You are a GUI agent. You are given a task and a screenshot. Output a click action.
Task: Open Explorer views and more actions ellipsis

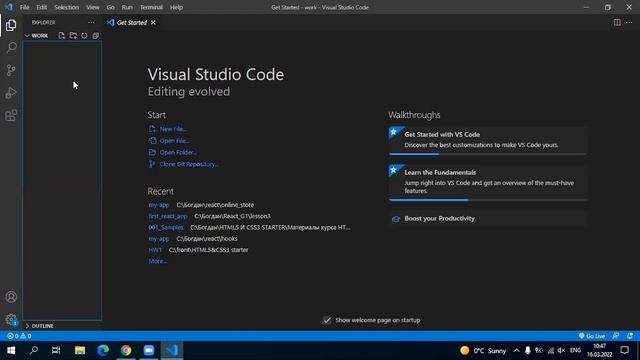(x=91, y=22)
